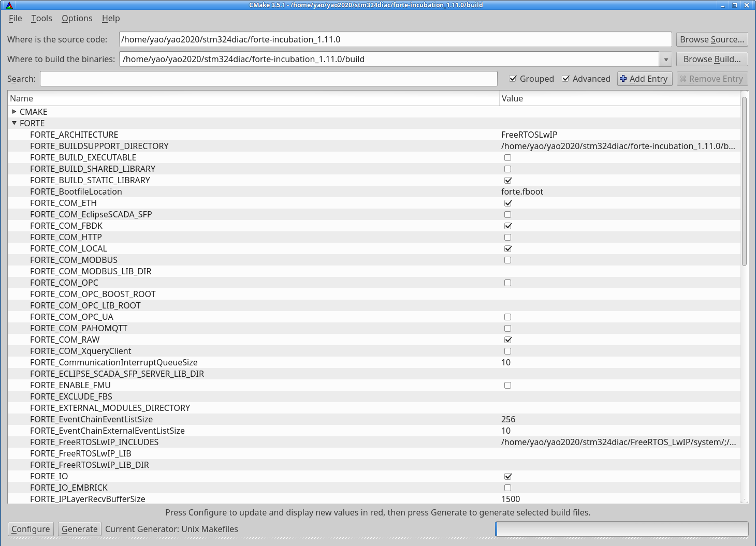Enable the FORTE_ENABLE_FMU option

point(507,385)
